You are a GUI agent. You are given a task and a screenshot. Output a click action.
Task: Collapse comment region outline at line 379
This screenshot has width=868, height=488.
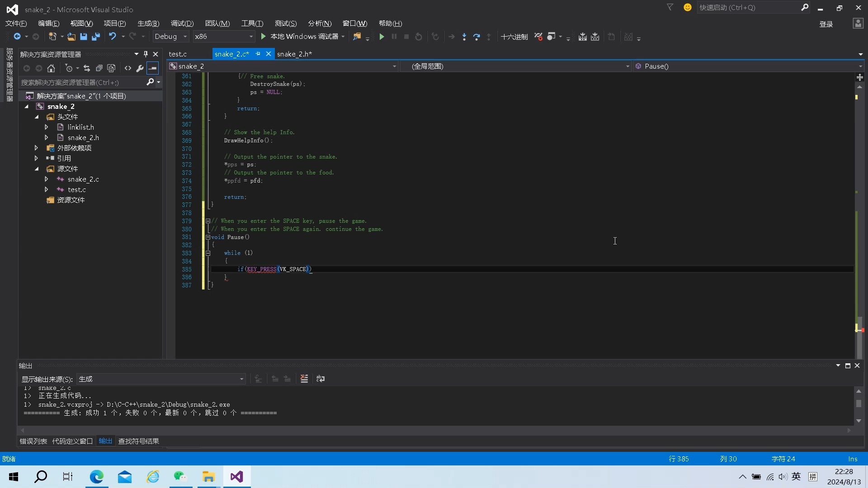(x=208, y=221)
